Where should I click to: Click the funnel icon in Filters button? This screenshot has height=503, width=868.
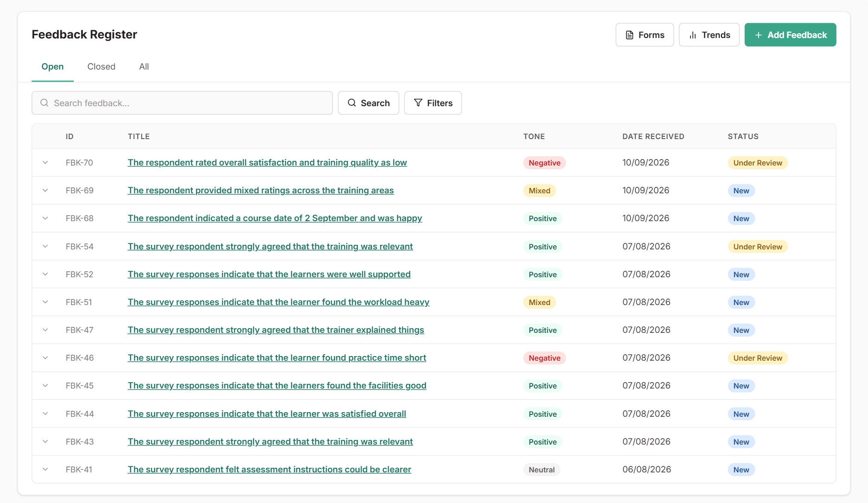tap(418, 103)
